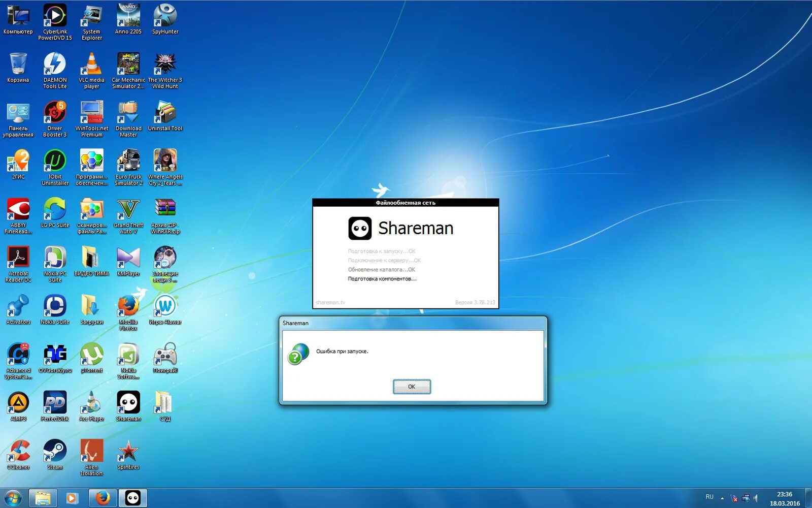The height and width of the screenshot is (508, 812).
Task: Select the IObit Uninstaller icon
Action: click(x=55, y=167)
